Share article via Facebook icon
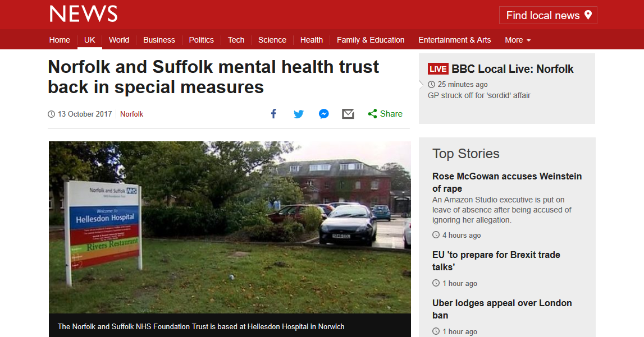 click(273, 114)
